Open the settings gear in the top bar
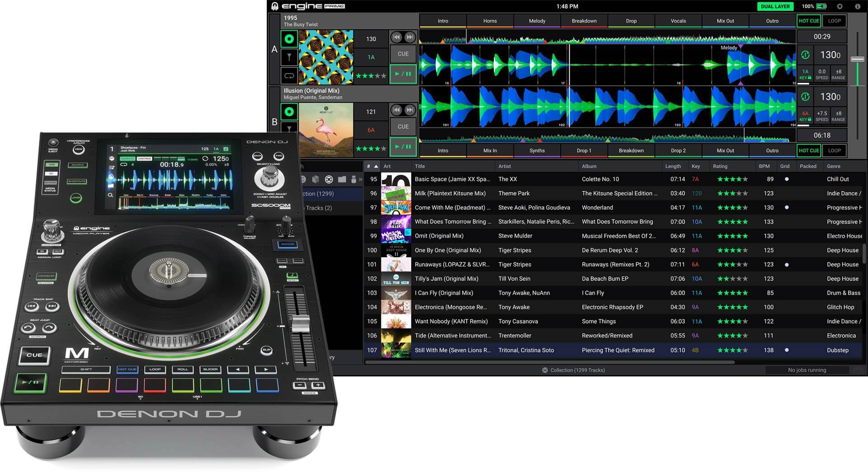The width and height of the screenshot is (868, 476). coord(840,6)
